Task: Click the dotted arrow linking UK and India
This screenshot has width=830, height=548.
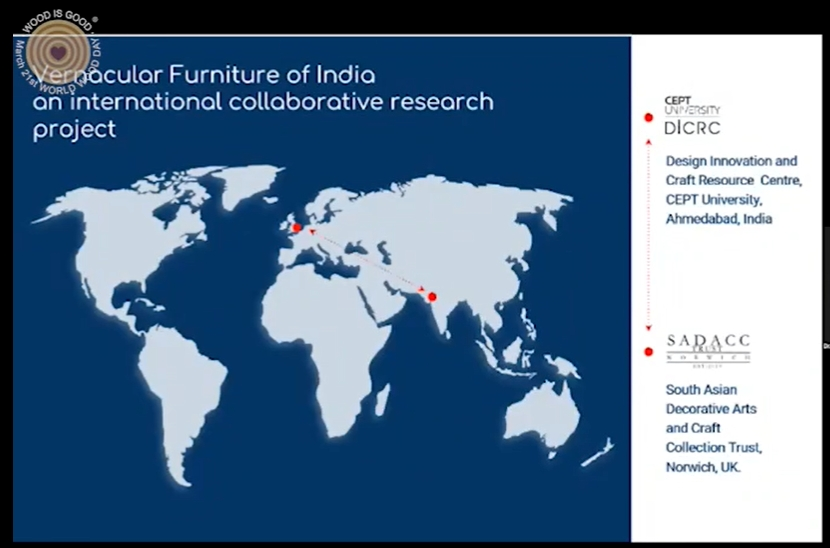Action: 364,262
